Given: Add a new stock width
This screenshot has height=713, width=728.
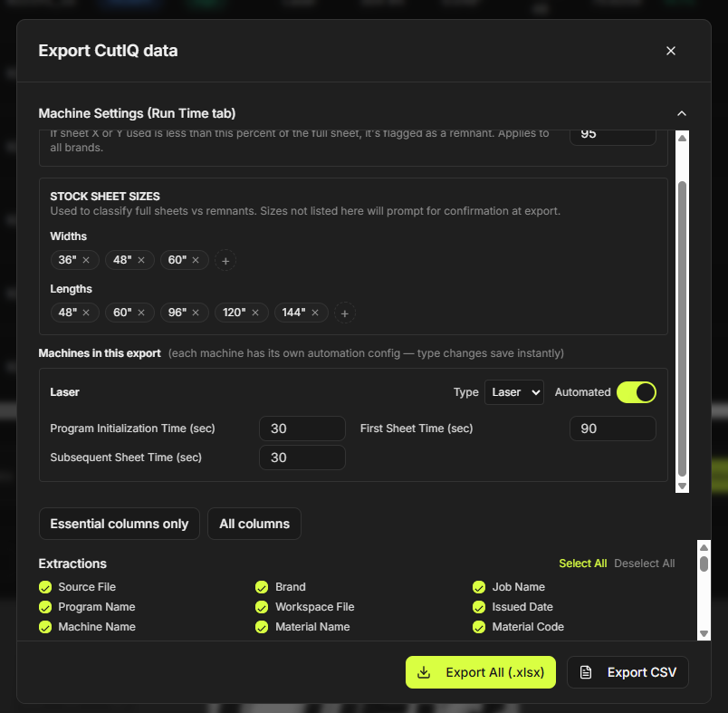Looking at the screenshot, I should (225, 261).
